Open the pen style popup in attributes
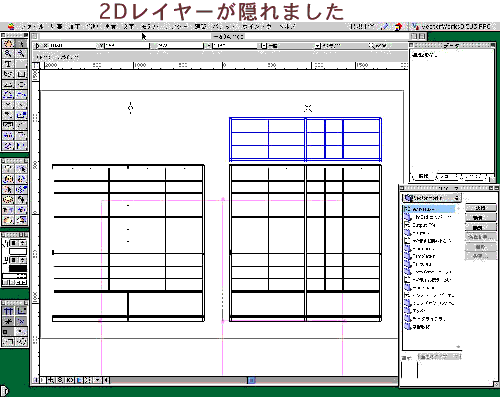The image size is (500, 397). pos(18,260)
